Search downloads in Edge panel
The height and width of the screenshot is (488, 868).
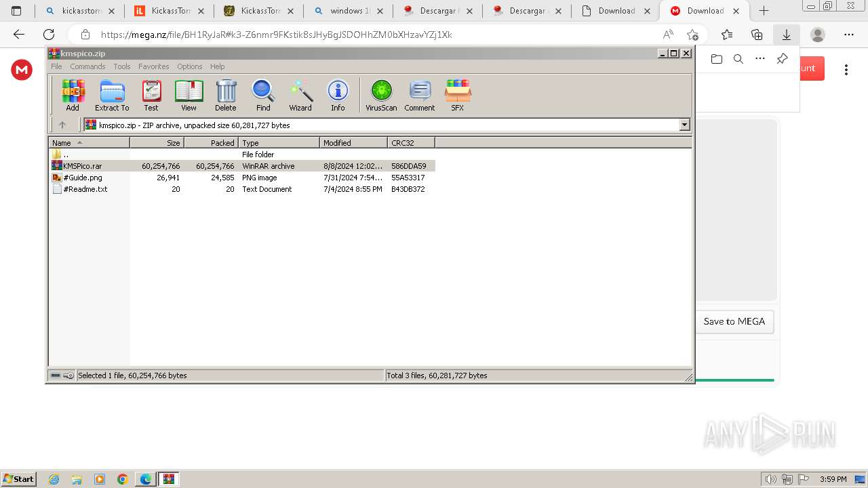coord(738,59)
